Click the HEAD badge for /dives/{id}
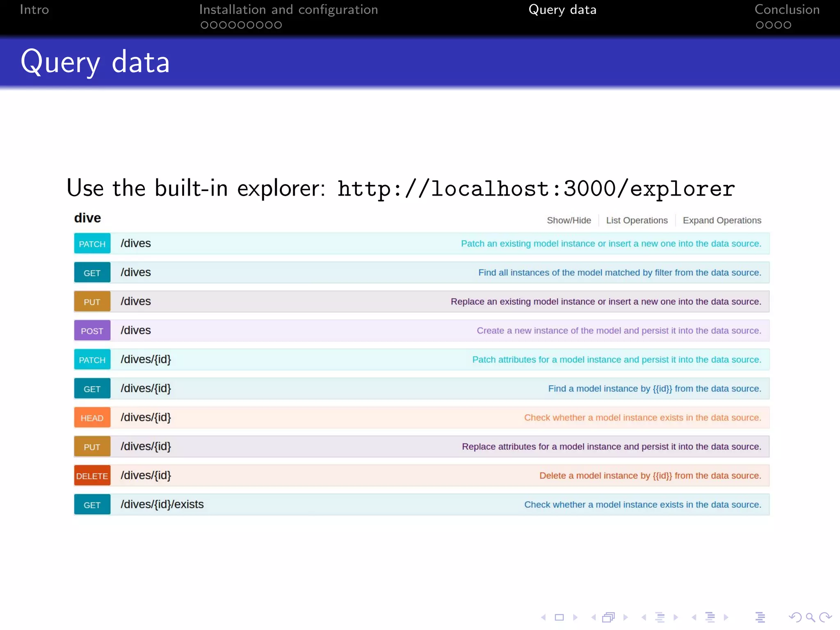The image size is (840, 630). tap(92, 418)
